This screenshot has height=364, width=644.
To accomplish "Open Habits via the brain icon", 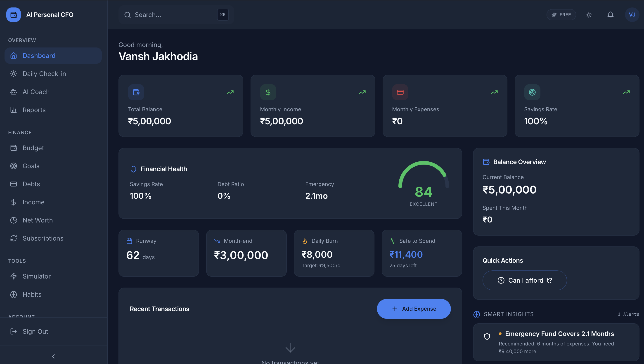I will point(14,294).
